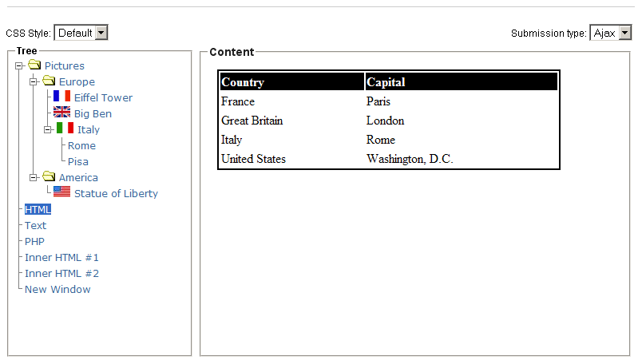Collapse the Pictures tree node

[18, 66]
